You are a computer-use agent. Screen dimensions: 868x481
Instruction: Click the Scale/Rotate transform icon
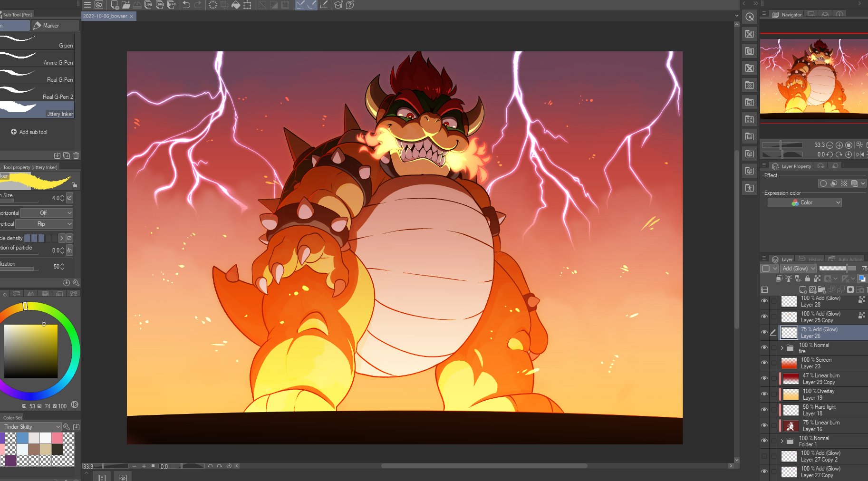(x=247, y=5)
